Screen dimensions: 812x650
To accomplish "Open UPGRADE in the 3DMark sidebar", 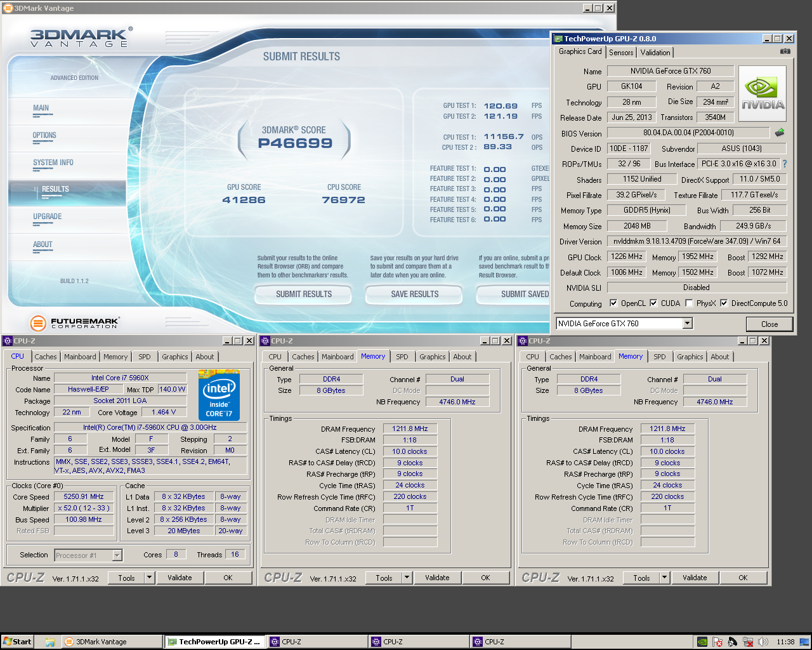I will (x=48, y=217).
